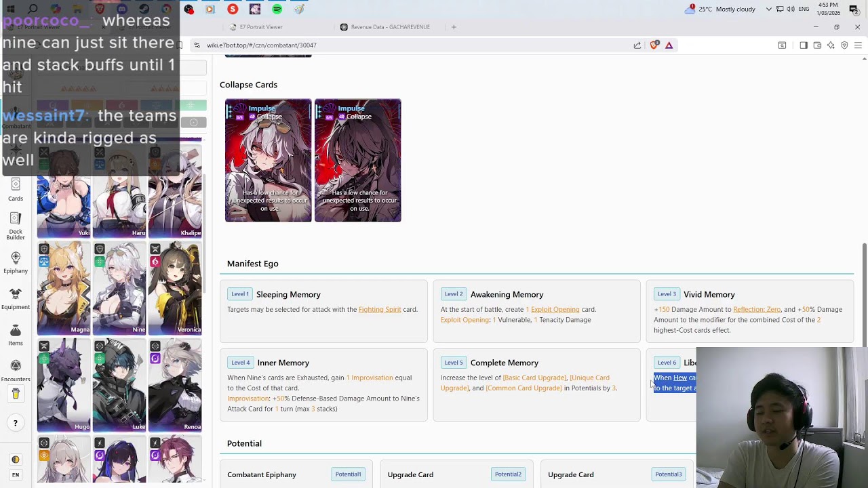This screenshot has height=488, width=868.
Task: Select the Hugo combatant portrait
Action: (x=64, y=386)
